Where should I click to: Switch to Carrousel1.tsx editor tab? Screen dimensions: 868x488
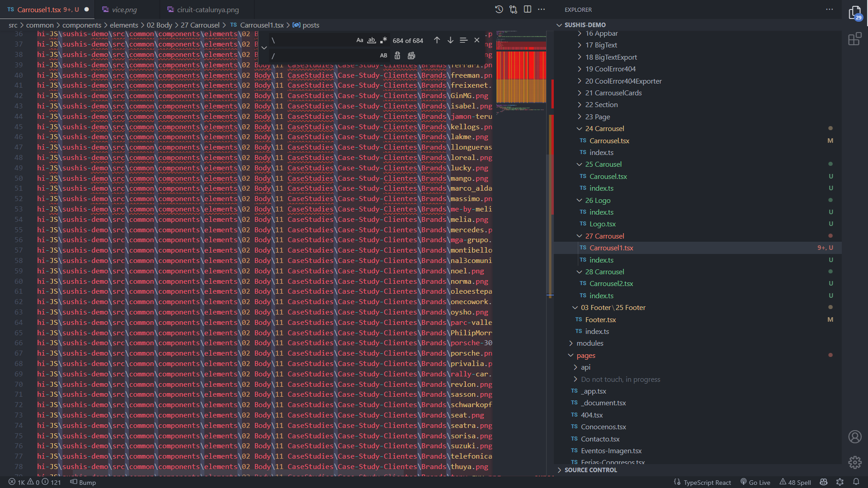[x=47, y=9]
